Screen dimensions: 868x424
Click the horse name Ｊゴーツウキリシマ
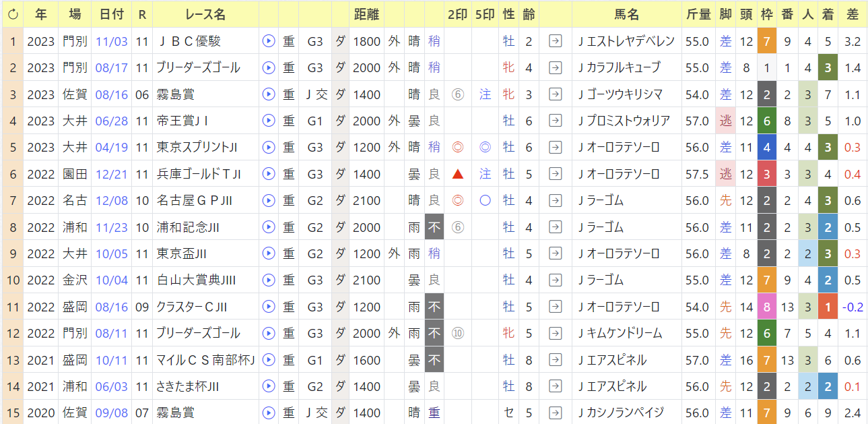tap(620, 94)
